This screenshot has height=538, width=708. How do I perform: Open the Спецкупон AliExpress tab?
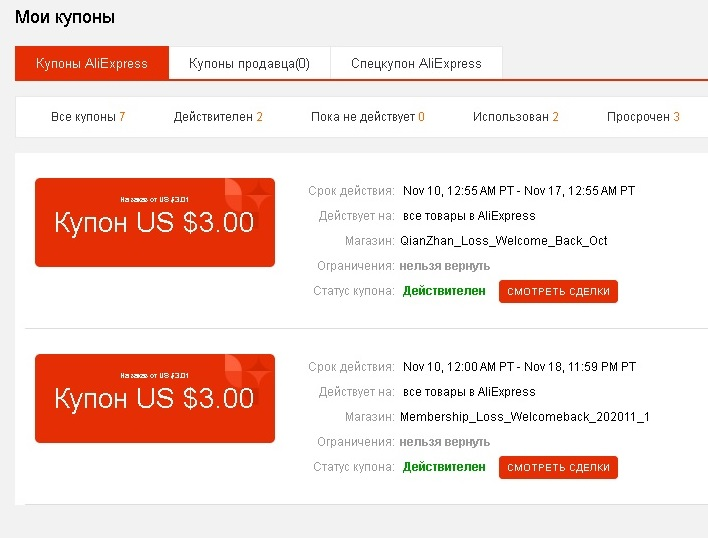[416, 63]
